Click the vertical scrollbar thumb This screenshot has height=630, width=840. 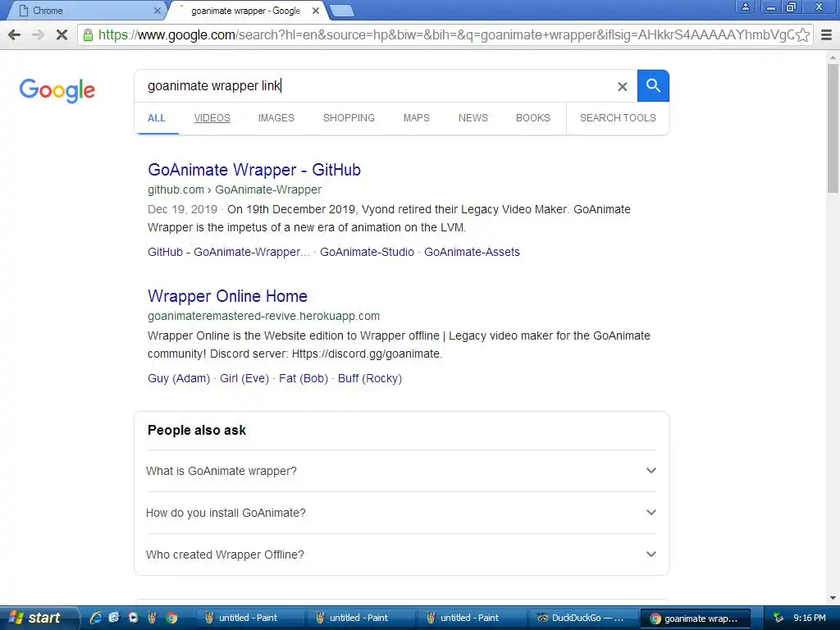coord(833,128)
